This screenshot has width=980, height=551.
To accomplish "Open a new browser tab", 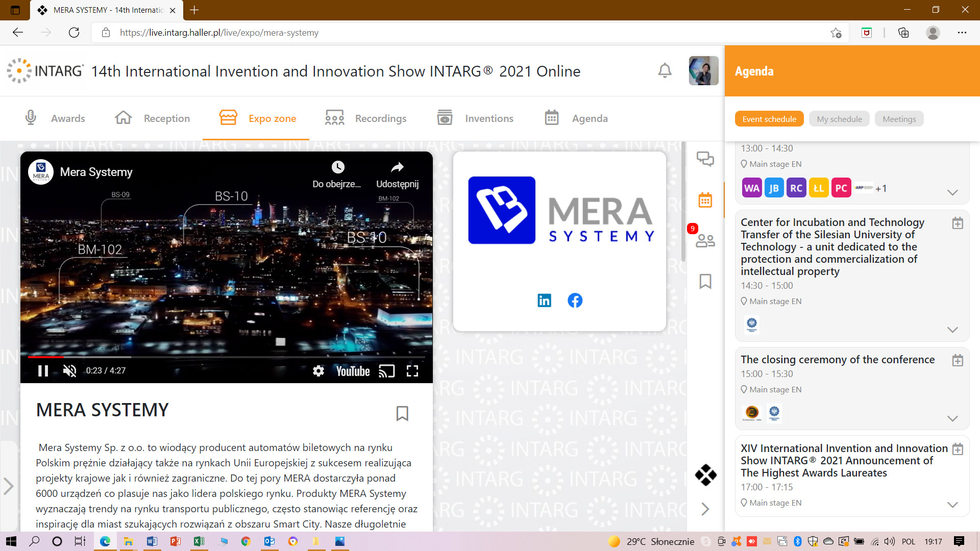I will [194, 10].
